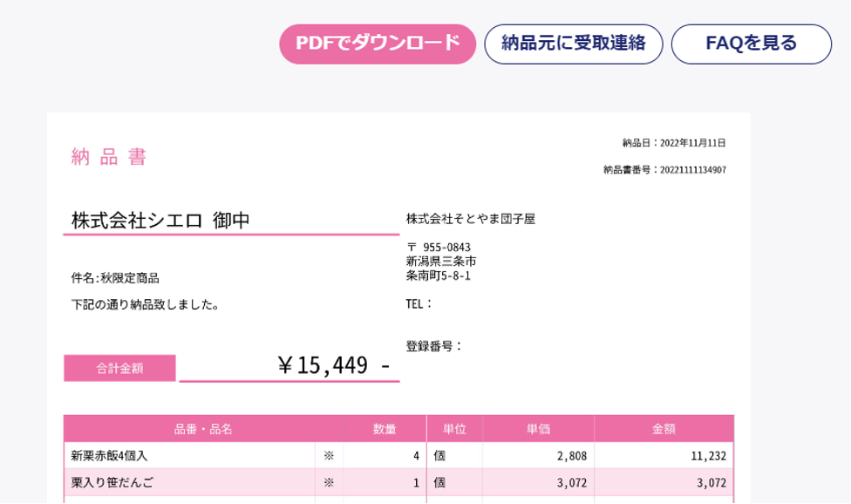Click sender name 株式会社そとやま団子屋
The height and width of the screenshot is (504, 851).
[x=471, y=219]
